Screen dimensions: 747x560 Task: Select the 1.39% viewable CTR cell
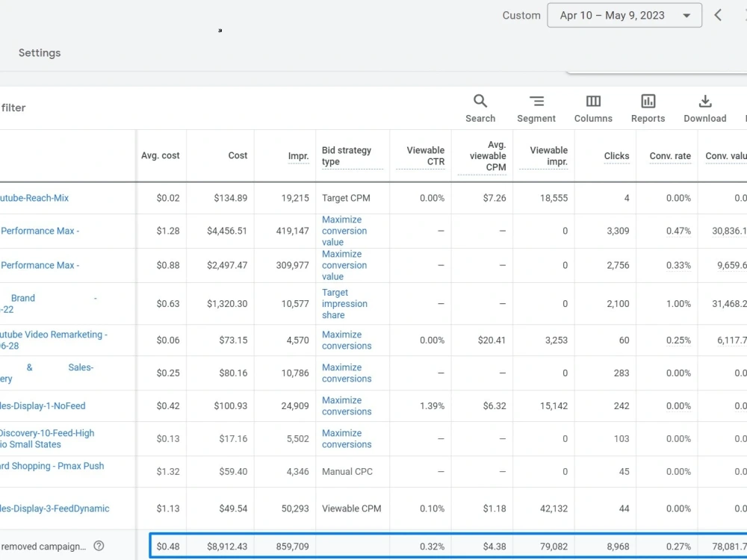pyautogui.click(x=432, y=405)
